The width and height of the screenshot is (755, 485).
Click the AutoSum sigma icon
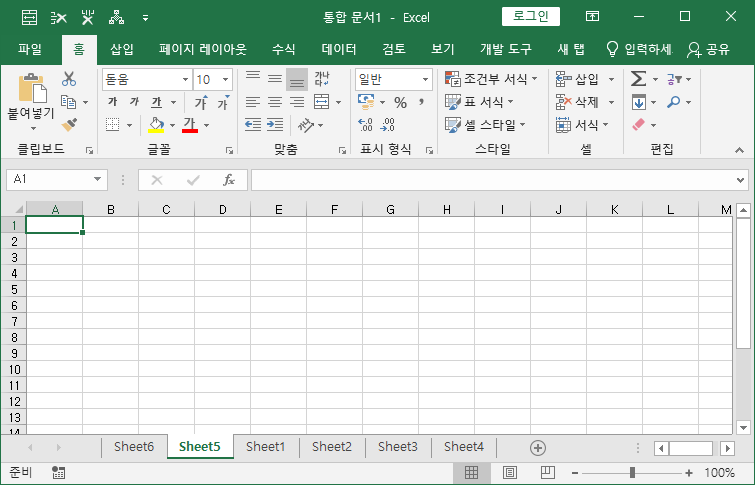pyautogui.click(x=638, y=79)
